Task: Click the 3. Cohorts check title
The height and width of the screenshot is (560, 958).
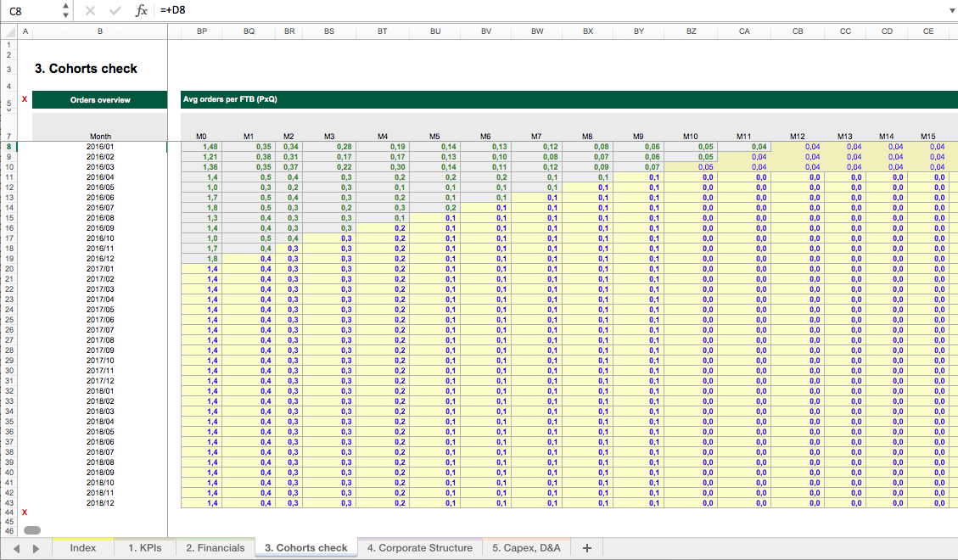Action: (x=86, y=69)
